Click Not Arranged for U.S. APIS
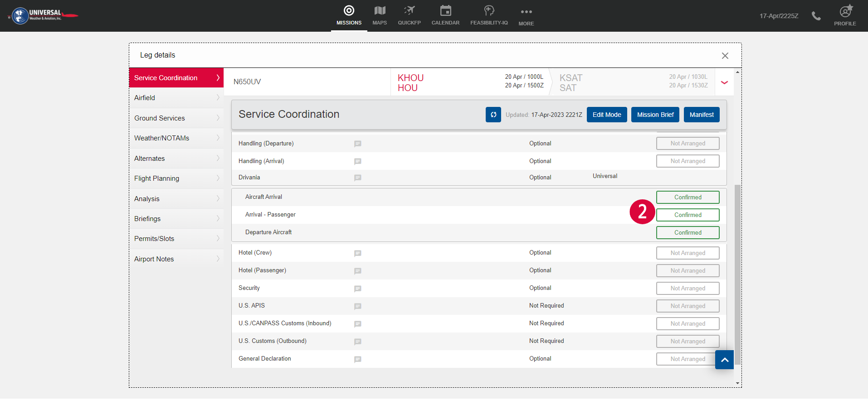The width and height of the screenshot is (868, 400). click(x=688, y=306)
